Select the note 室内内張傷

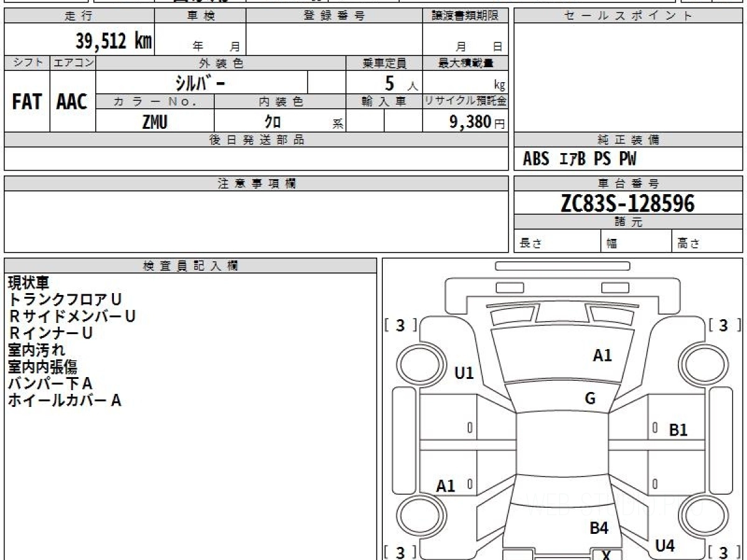pos(42,366)
